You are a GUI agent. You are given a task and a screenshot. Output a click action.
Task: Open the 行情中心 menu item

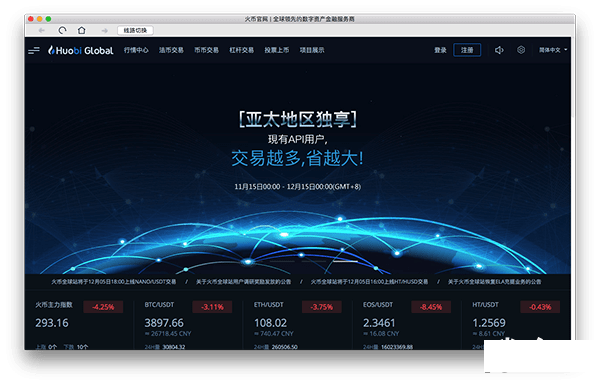(136, 50)
